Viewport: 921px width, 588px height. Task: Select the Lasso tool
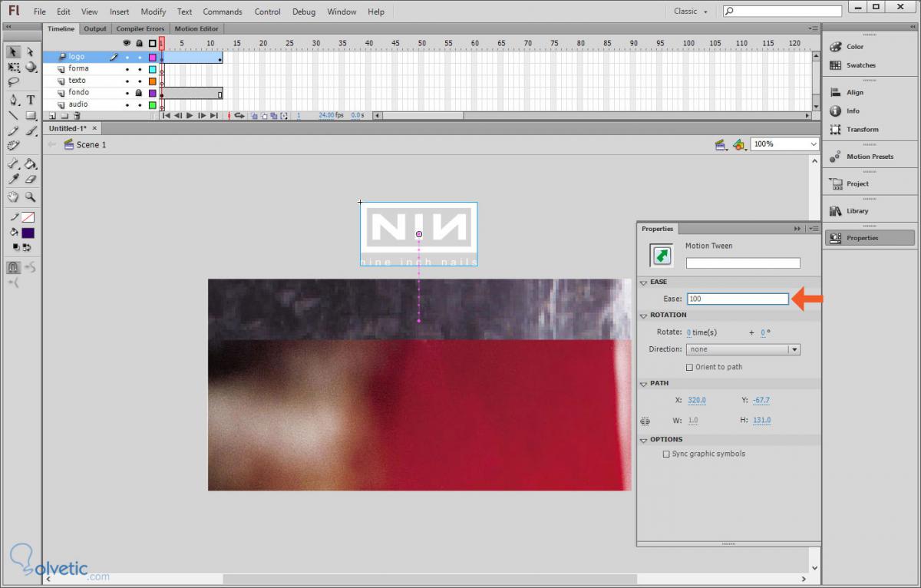13,82
